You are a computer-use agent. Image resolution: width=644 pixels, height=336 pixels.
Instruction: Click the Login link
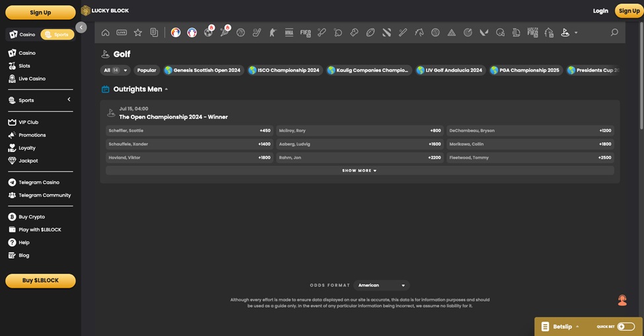(600, 11)
